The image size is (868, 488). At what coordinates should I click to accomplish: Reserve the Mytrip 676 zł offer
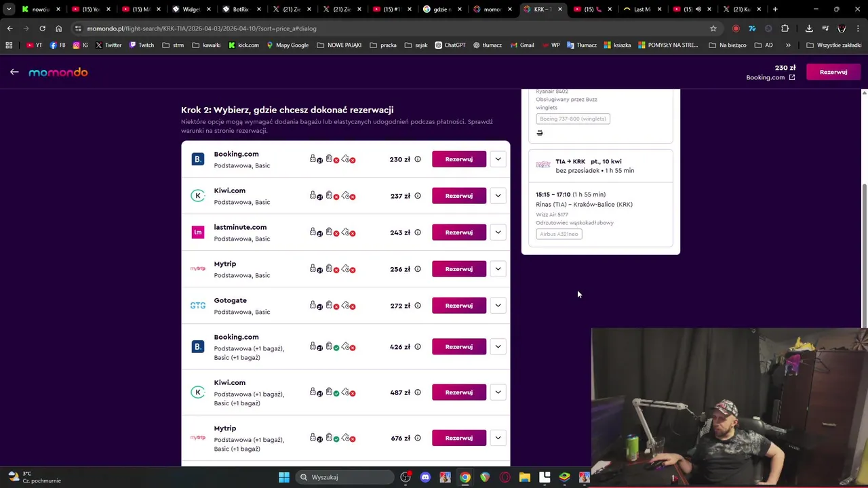[x=459, y=438]
